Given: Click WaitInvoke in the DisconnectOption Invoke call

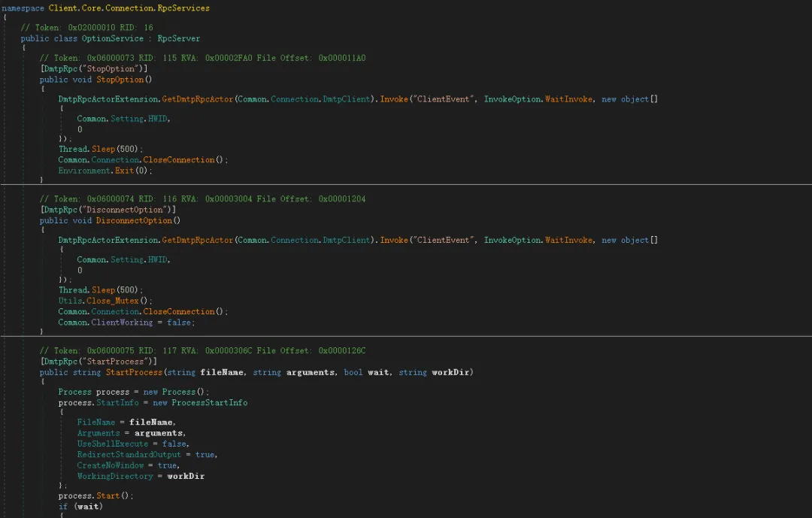Looking at the screenshot, I should [x=568, y=240].
